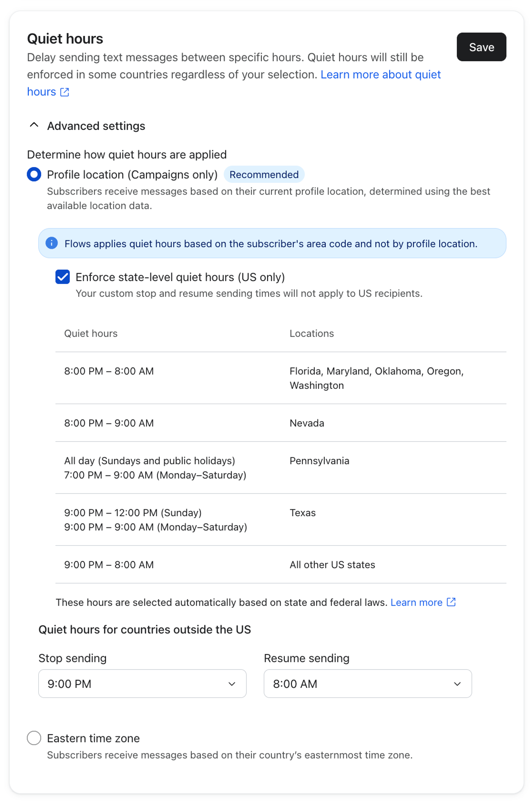Click the Nevada table row

281,423
